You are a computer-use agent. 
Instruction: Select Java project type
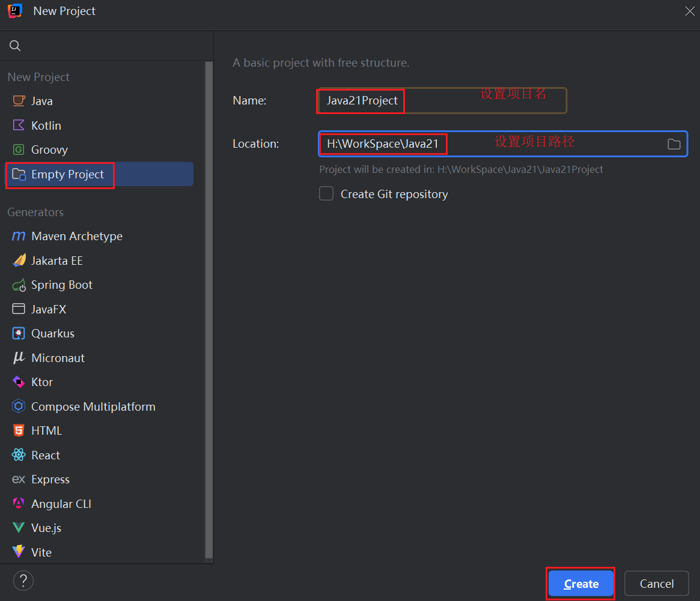pos(99,101)
